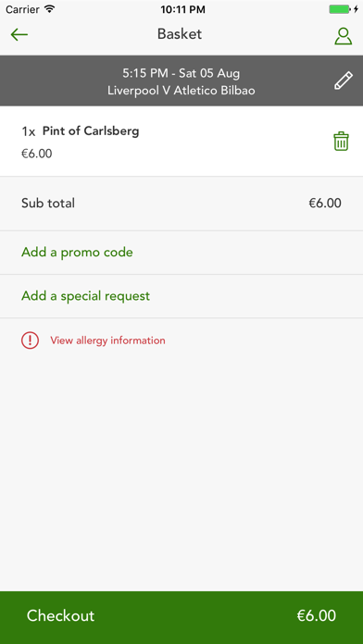This screenshot has width=363, height=644.
Task: Tap the Carrier label in status bar
Action: coord(22,9)
